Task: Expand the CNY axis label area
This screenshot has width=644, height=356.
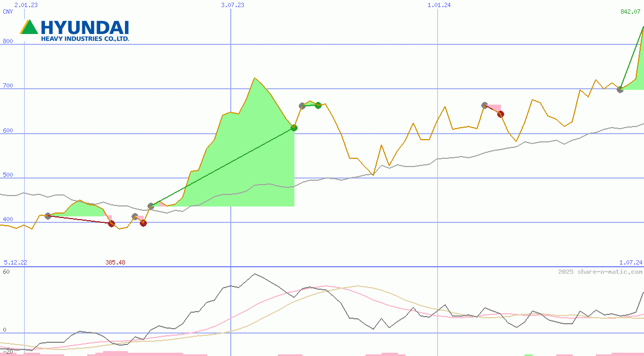Action: click(7, 12)
